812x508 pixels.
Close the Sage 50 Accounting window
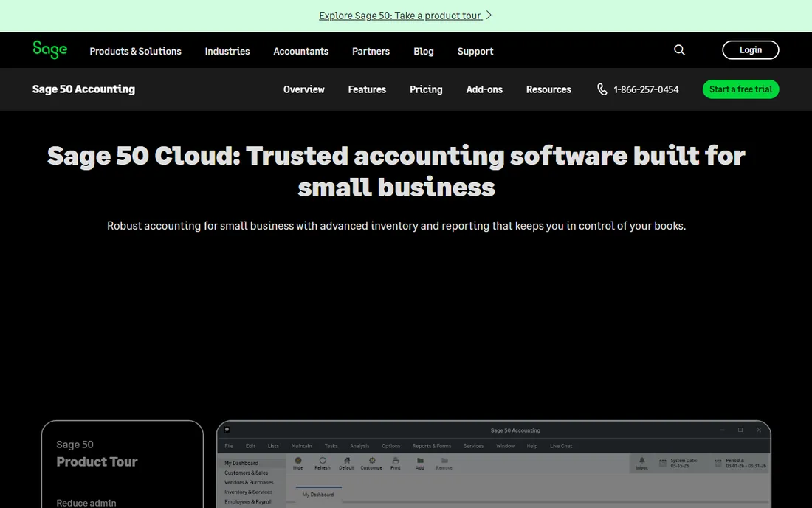pyautogui.click(x=759, y=430)
